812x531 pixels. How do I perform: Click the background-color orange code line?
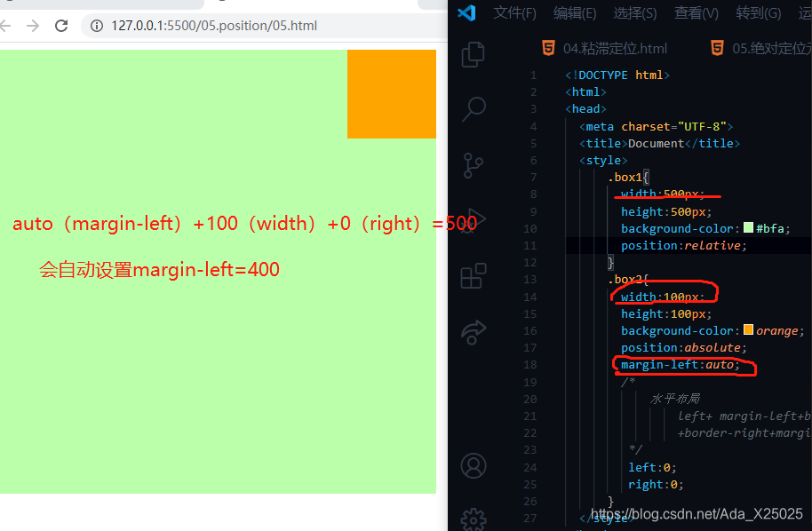pos(712,330)
